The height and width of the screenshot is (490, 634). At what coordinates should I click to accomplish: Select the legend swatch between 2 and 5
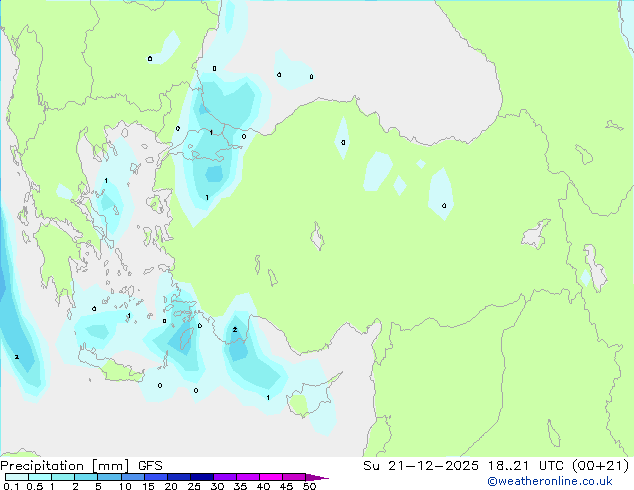pos(86,477)
